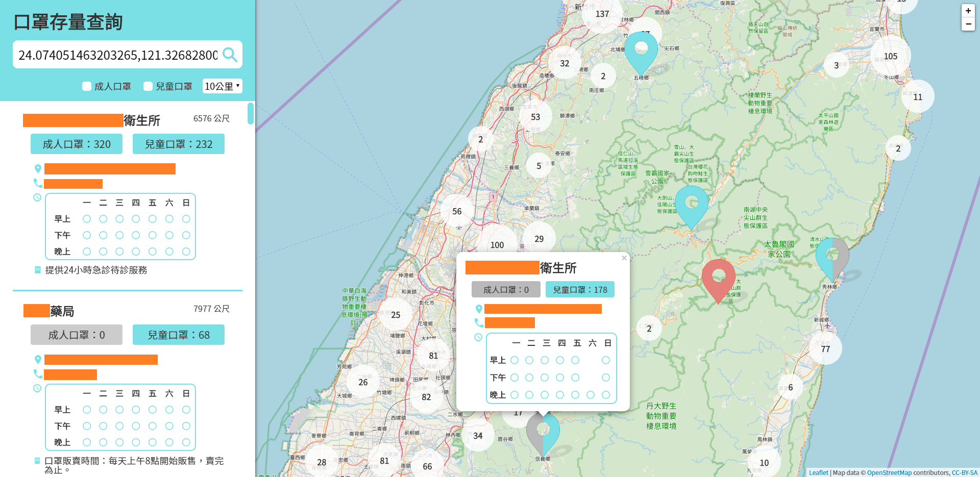Toggle the 兒童口罩 checkbox filter

(x=148, y=86)
